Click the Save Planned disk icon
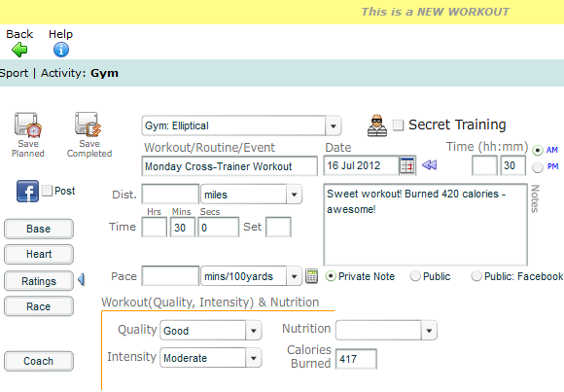564x392 pixels. coord(28,125)
